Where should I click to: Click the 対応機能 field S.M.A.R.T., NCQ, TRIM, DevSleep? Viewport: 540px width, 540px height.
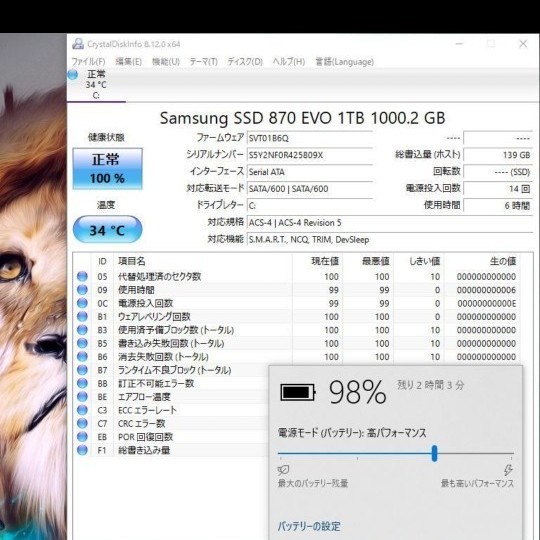coord(390,239)
